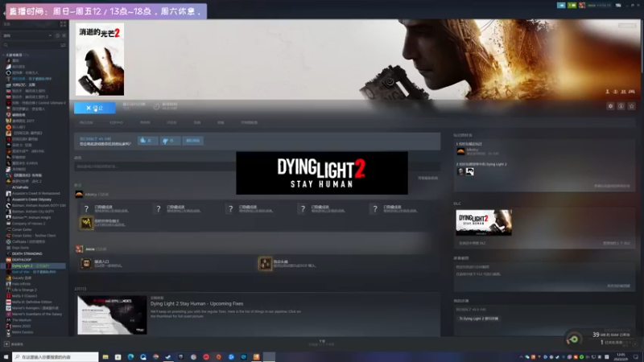The height and width of the screenshot is (362, 644).
Task: Click the thumbs-down not recommend button
Action: tap(170, 141)
